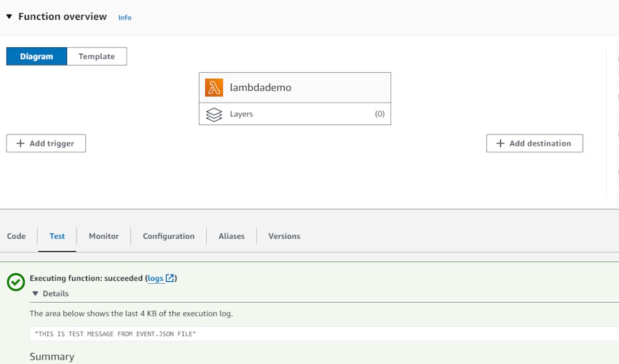This screenshot has width=619, height=364.
Task: Open the Code tab
Action: (16, 236)
